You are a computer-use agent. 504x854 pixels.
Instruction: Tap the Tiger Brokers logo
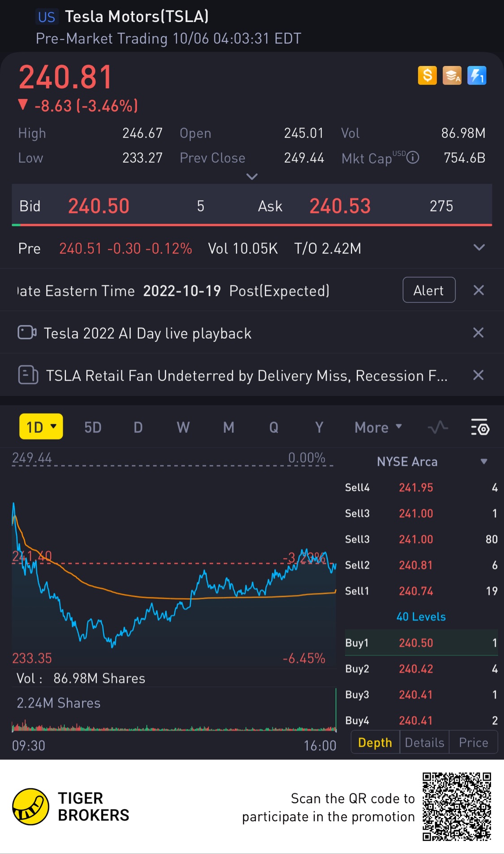(70, 807)
